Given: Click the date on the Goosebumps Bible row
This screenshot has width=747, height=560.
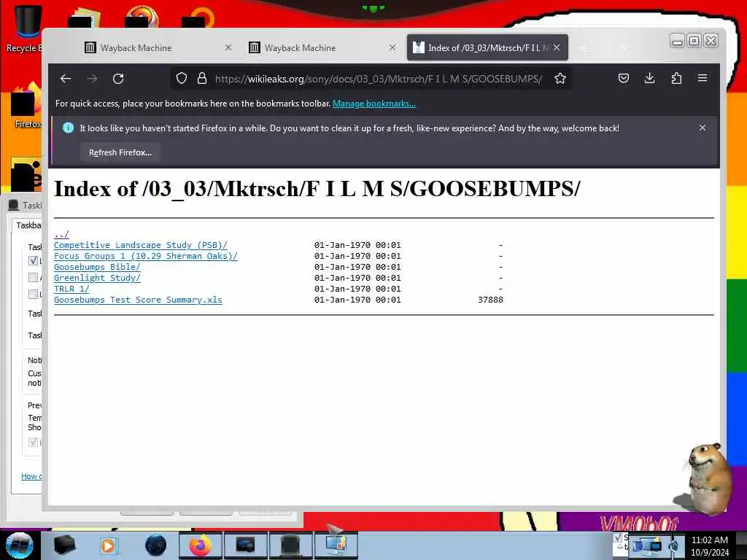Looking at the screenshot, I should (x=357, y=267).
